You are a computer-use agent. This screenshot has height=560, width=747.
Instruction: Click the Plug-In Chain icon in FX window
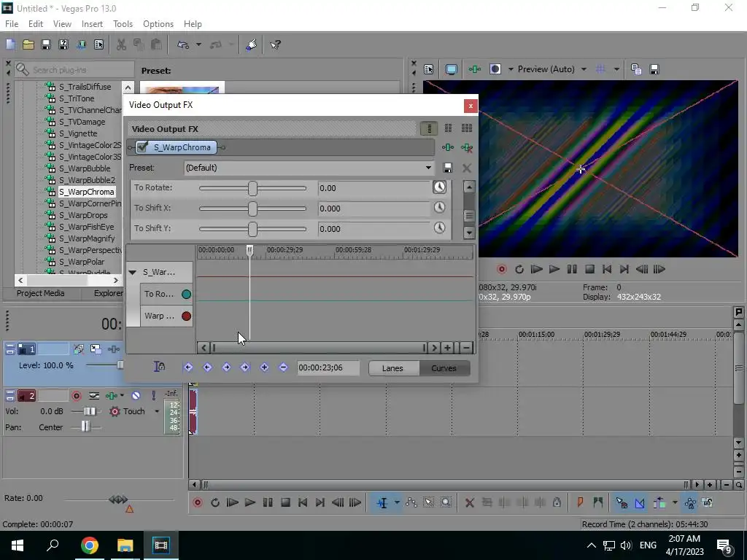[448, 147]
